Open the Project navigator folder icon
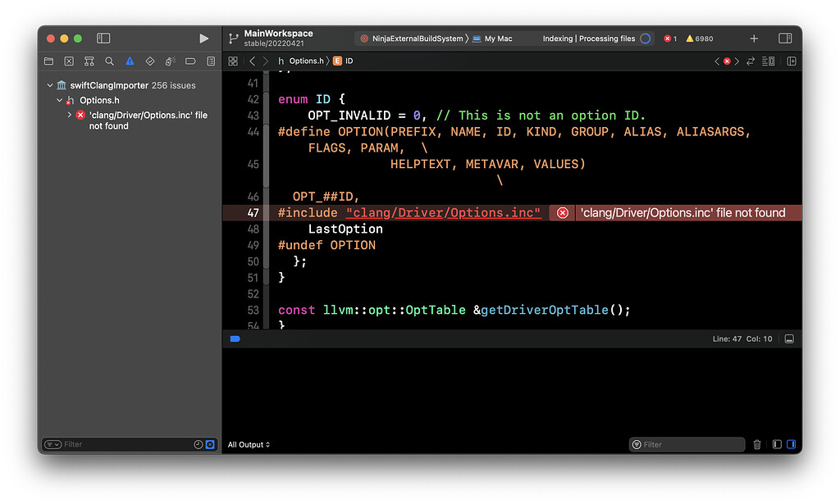Screen dimensions: 840x504 [48, 61]
